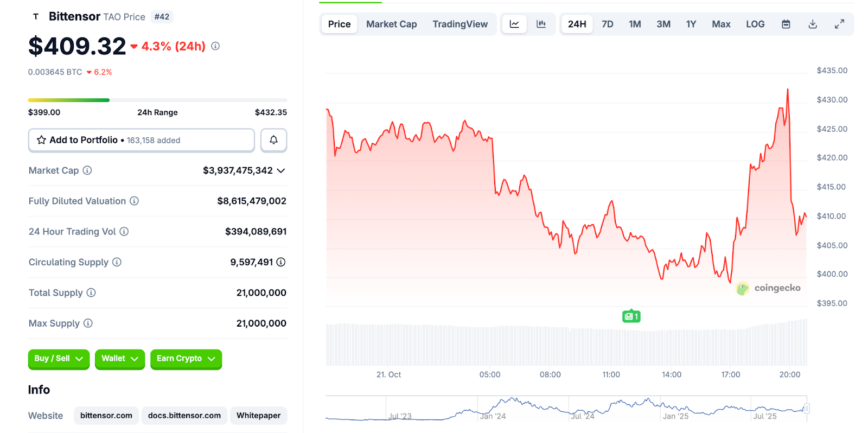Open the Earn Crypto dropdown

pos(186,359)
